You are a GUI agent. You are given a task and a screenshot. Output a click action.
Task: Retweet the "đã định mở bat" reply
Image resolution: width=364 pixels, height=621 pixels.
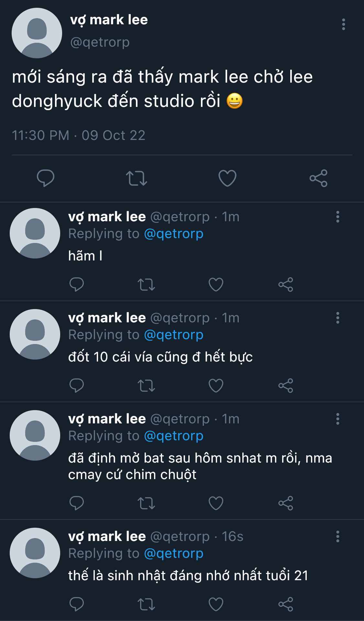tap(146, 503)
